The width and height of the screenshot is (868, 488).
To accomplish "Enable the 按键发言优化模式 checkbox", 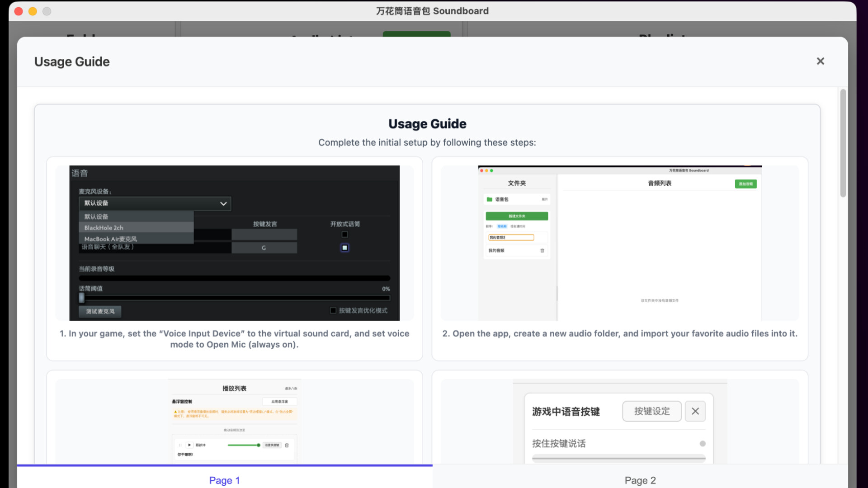I will 332,311.
